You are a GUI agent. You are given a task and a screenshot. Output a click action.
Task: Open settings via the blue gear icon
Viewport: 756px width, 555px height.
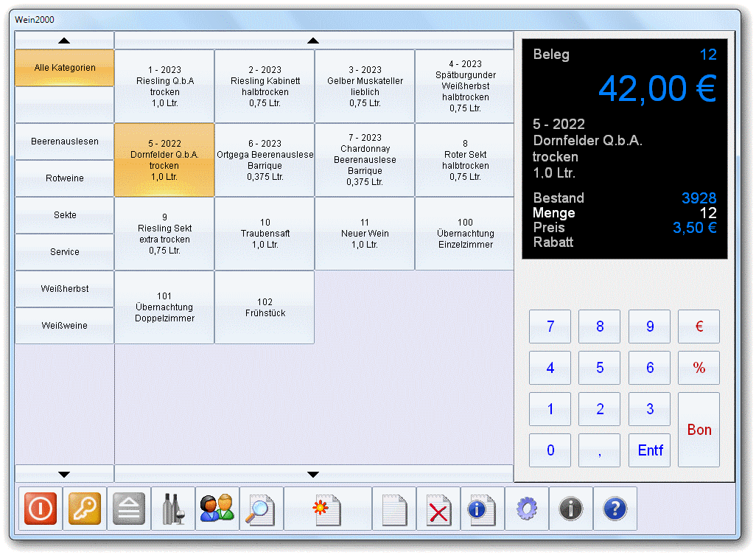coord(527,509)
